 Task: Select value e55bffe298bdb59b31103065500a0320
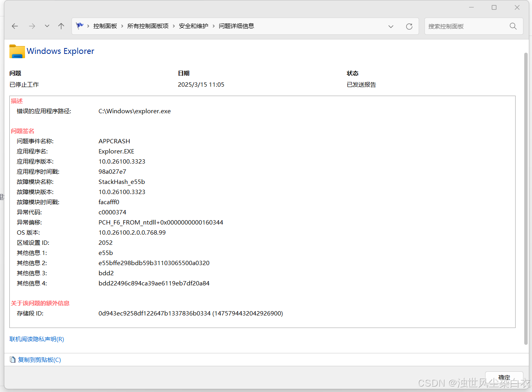(x=154, y=263)
